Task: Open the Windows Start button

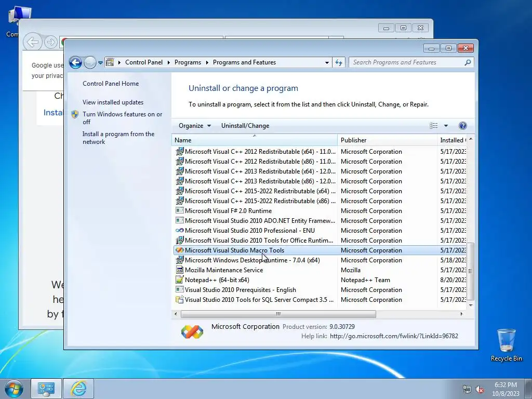Action: click(14, 389)
